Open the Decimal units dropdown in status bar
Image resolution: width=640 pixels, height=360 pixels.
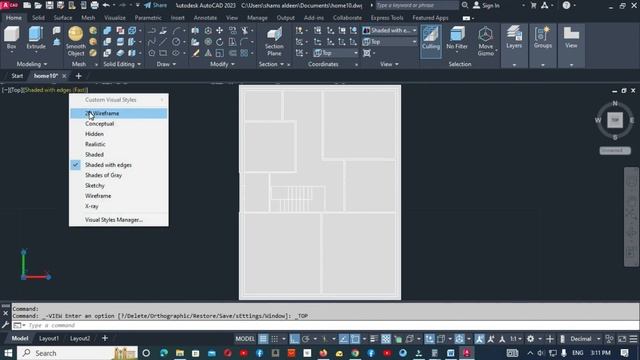pos(585,339)
